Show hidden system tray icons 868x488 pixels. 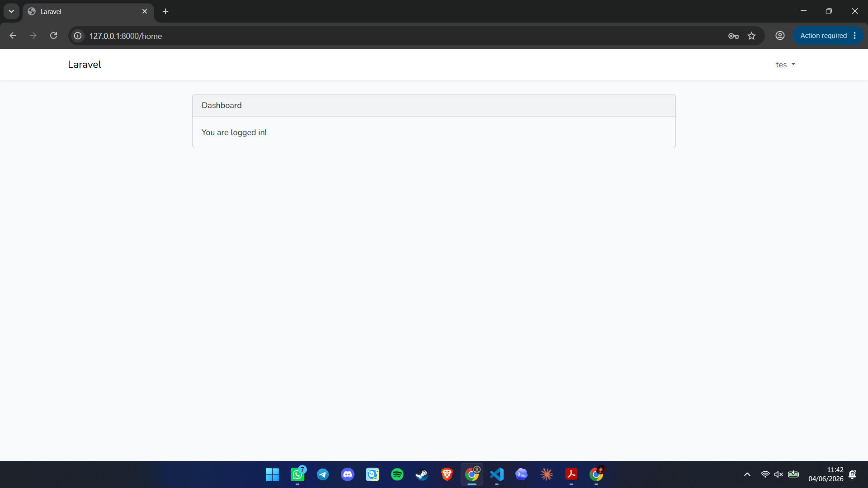tap(747, 474)
